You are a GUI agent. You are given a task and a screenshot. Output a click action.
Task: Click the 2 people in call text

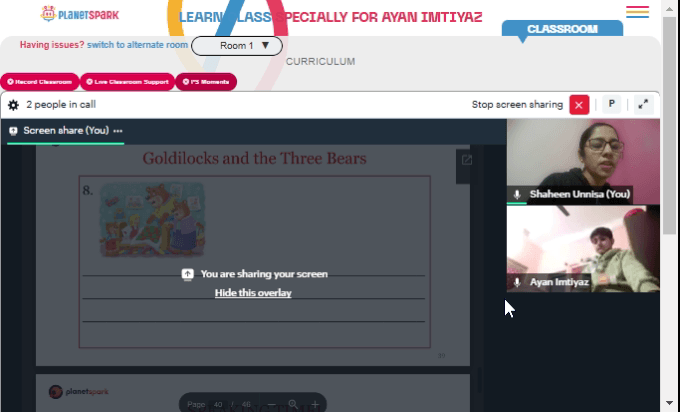pos(61,105)
